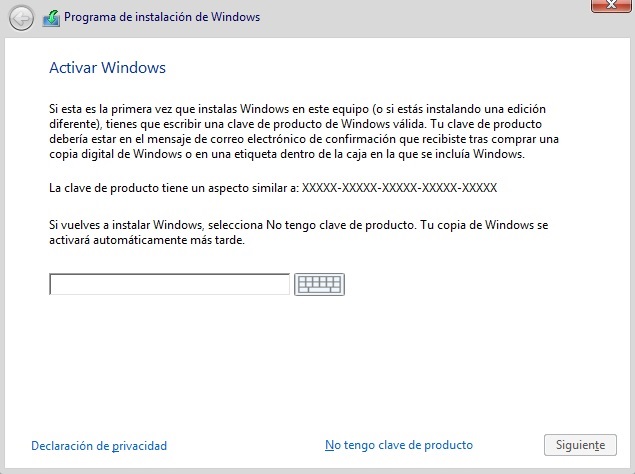635x474 pixels.
Task: Click the Programa de instalación de Windows title
Action: pyautogui.click(x=162, y=17)
